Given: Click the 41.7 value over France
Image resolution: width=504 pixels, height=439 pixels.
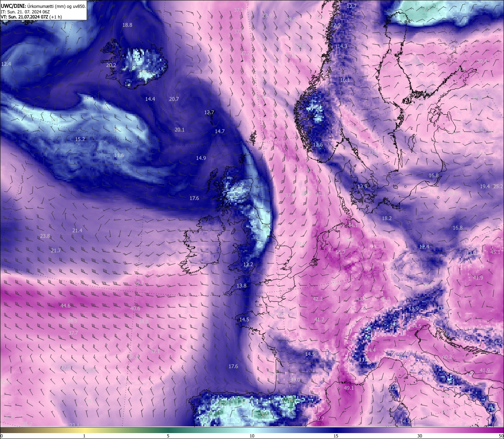Looking at the screenshot, I should coord(319,319).
